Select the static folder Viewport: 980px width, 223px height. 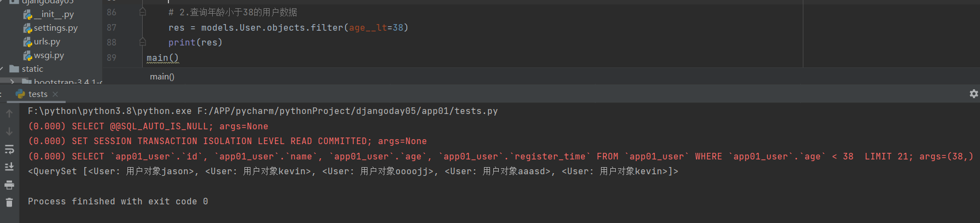[x=32, y=69]
